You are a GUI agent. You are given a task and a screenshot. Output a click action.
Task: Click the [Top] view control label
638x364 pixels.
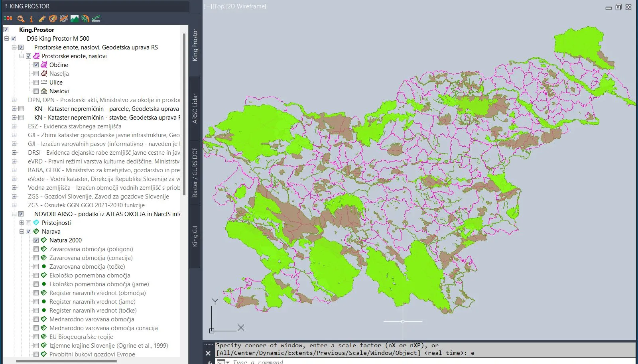[219, 6]
